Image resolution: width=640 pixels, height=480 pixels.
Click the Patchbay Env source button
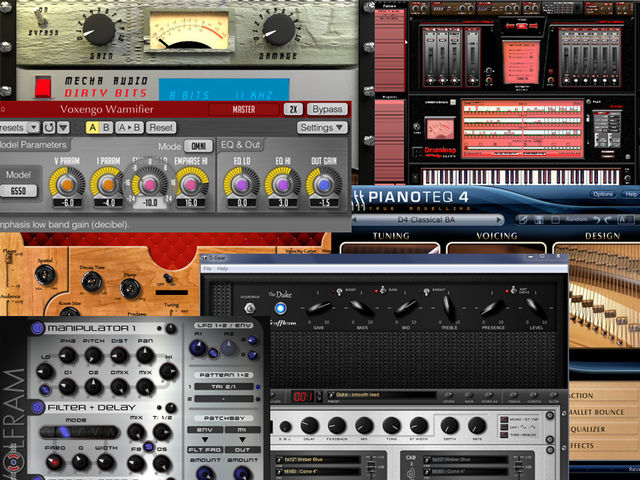(x=205, y=430)
